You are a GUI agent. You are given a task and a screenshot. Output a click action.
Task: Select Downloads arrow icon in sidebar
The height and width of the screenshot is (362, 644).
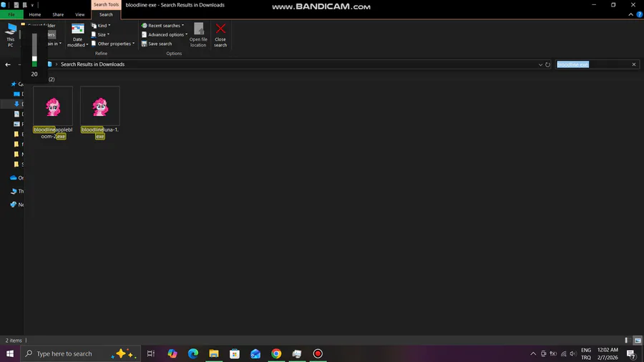click(x=16, y=104)
